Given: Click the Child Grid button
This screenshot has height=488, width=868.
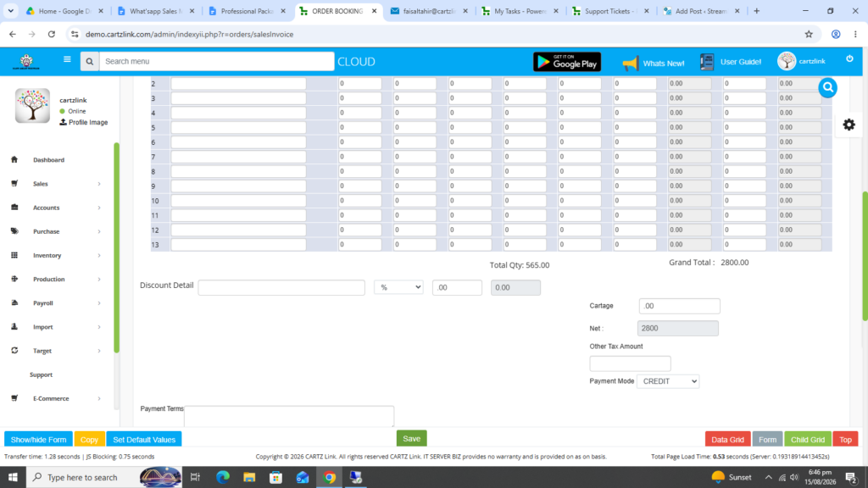Looking at the screenshot, I should point(808,440).
